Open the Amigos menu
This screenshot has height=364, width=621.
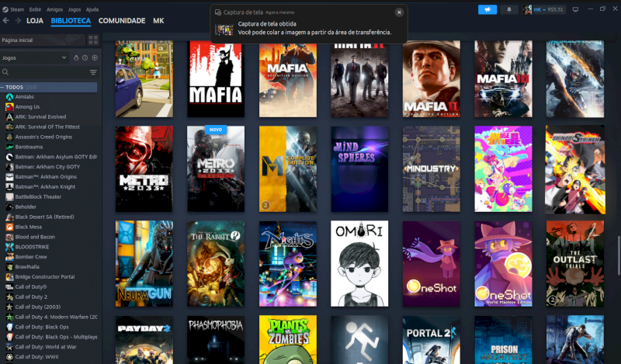54,9
